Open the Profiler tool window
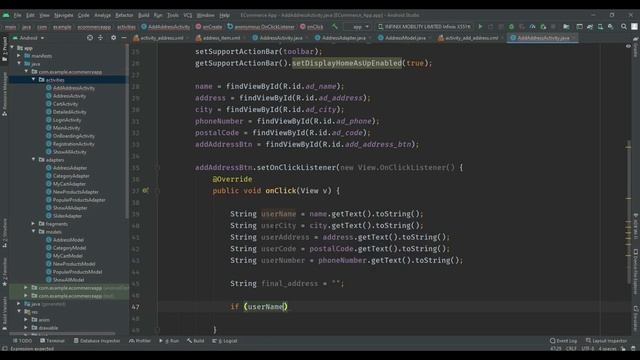This screenshot has height=360, width=640. click(140, 341)
